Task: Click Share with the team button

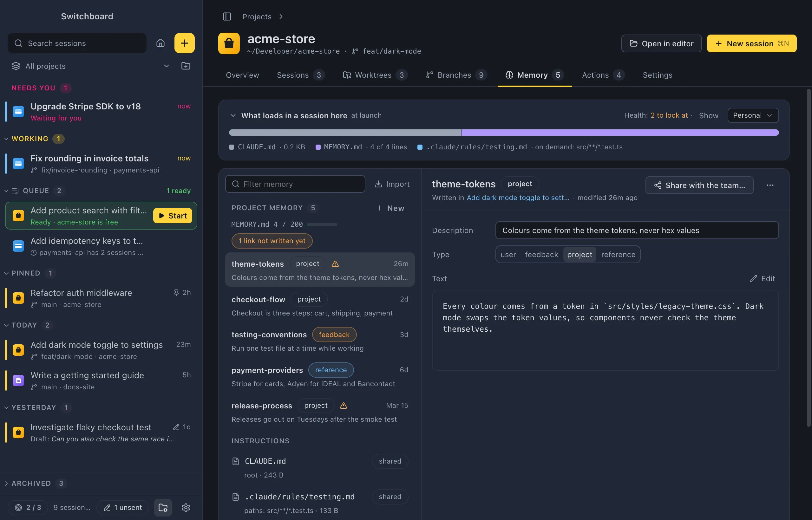Action: (x=699, y=185)
